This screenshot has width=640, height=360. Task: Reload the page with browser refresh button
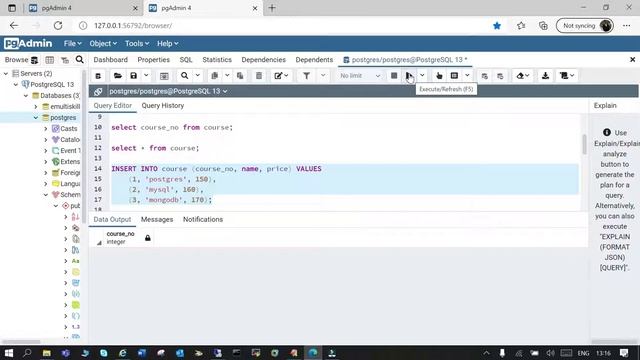tap(58, 26)
